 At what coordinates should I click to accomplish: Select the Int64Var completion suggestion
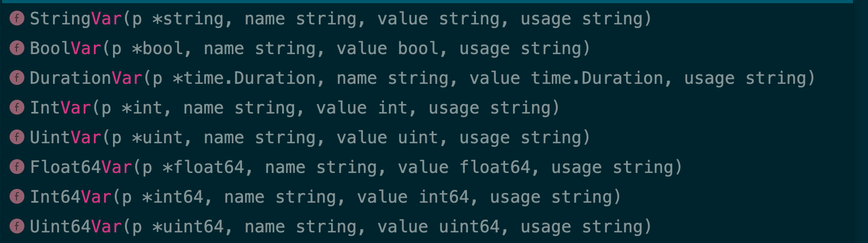[x=71, y=197]
